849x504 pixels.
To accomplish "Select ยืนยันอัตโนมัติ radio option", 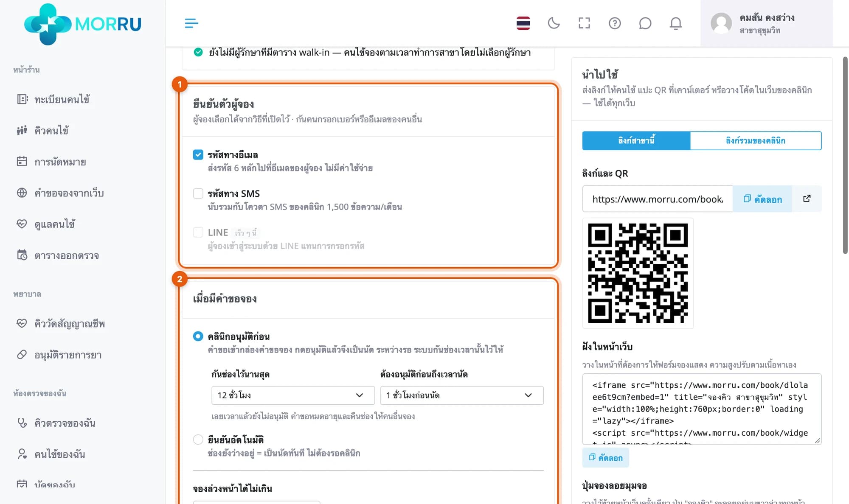I will coord(198,440).
